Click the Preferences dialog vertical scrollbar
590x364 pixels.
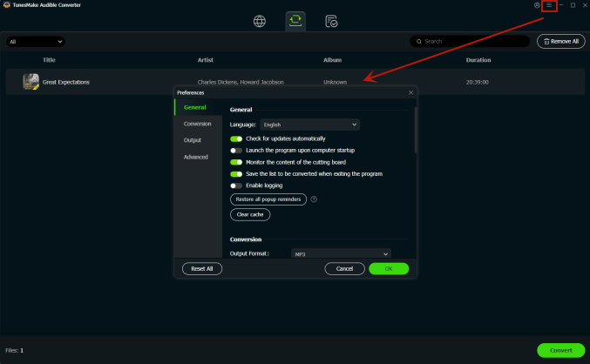pyautogui.click(x=416, y=130)
